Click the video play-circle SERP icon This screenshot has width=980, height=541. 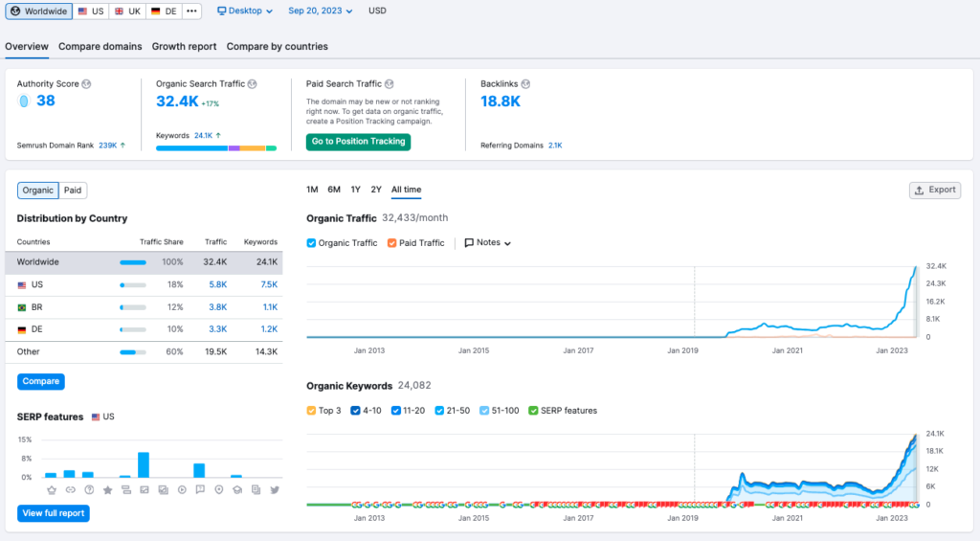[182, 490]
